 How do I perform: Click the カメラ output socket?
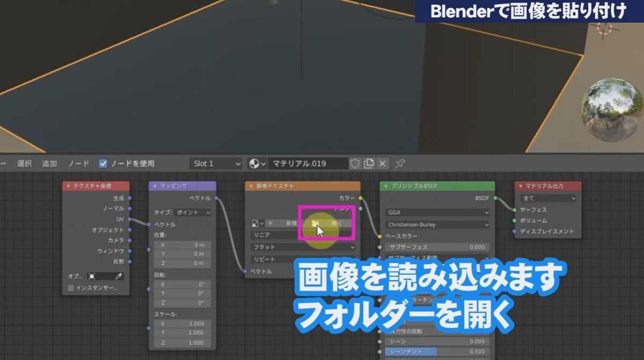tap(129, 240)
